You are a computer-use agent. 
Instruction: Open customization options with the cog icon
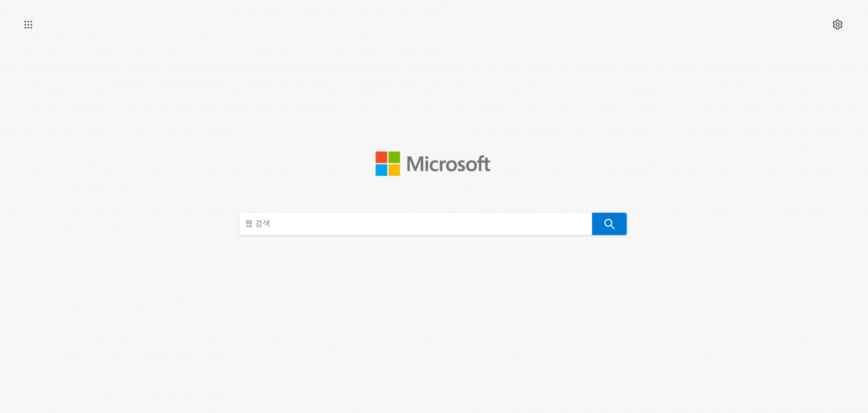[x=838, y=24]
